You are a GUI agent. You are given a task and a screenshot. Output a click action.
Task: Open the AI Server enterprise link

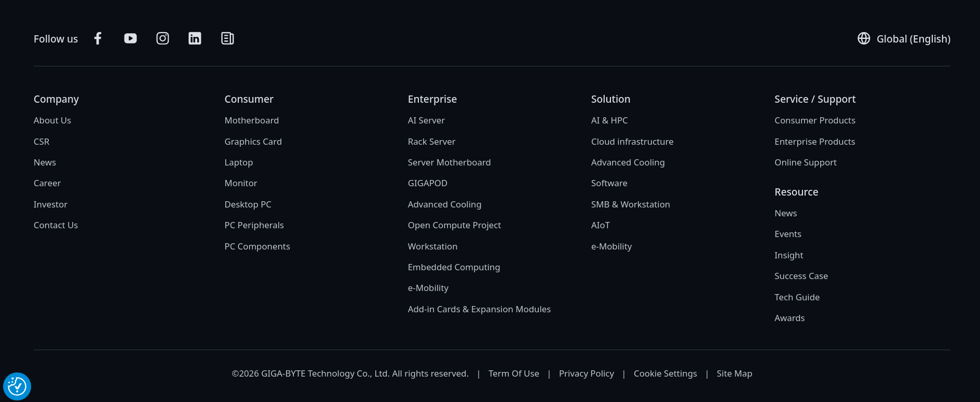point(426,120)
